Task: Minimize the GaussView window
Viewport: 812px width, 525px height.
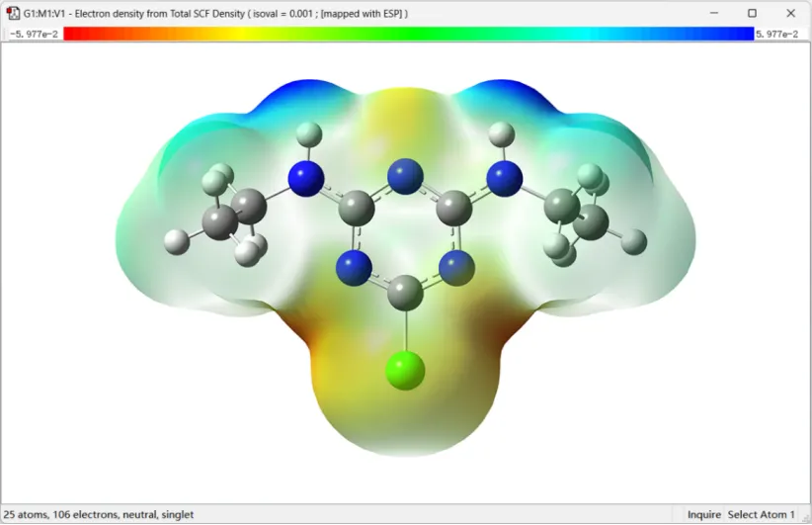Action: point(713,13)
